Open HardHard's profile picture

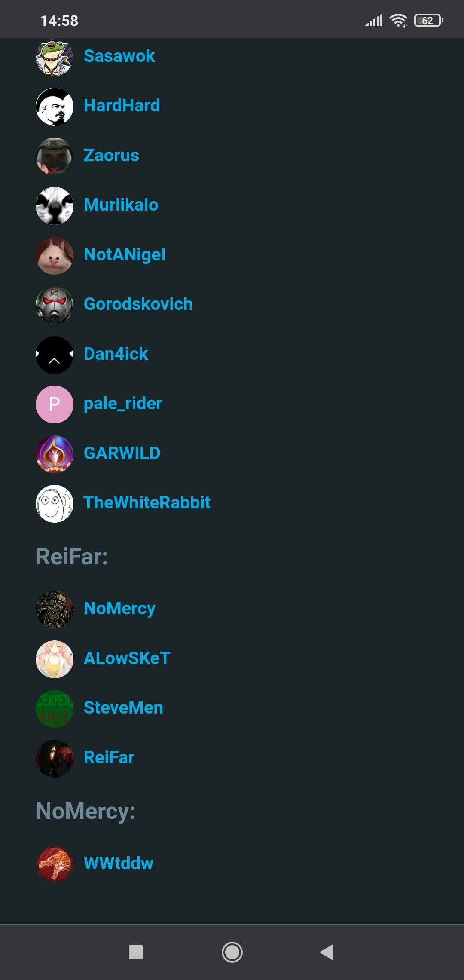pos(55,107)
